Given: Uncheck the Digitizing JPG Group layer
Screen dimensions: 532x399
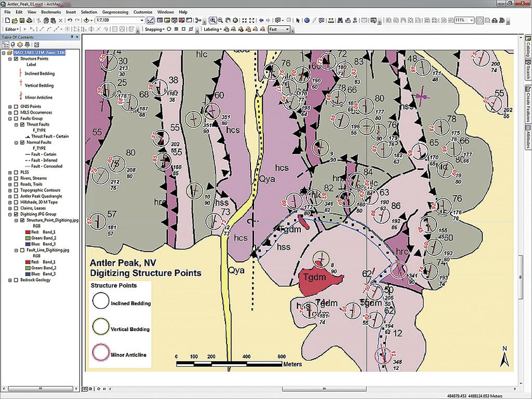Looking at the screenshot, I should [x=16, y=215].
